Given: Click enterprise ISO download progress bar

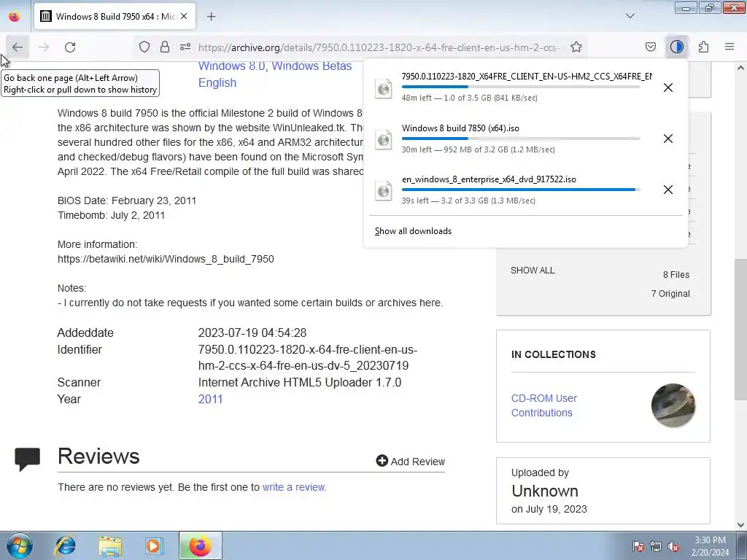Looking at the screenshot, I should click(521, 190).
